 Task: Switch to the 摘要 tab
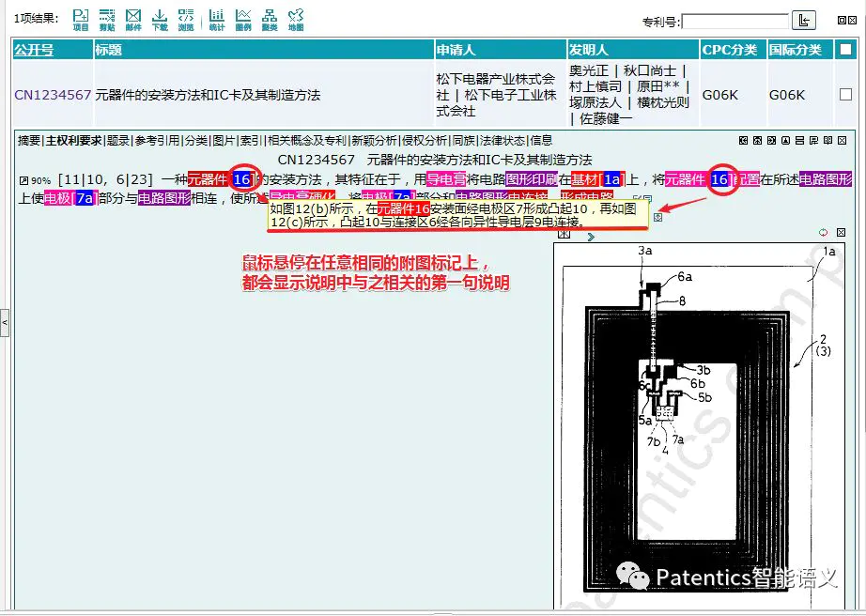[29, 141]
